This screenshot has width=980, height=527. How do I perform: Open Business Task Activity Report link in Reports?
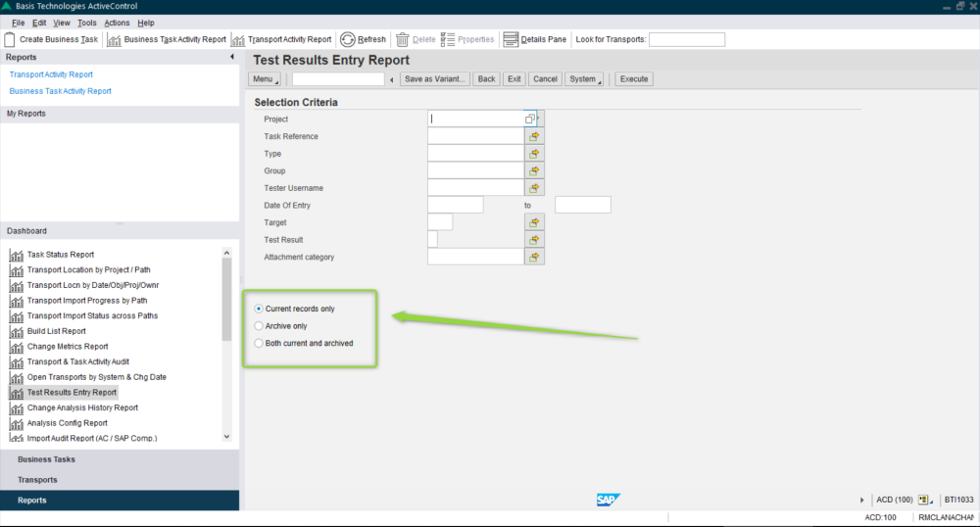pos(60,91)
